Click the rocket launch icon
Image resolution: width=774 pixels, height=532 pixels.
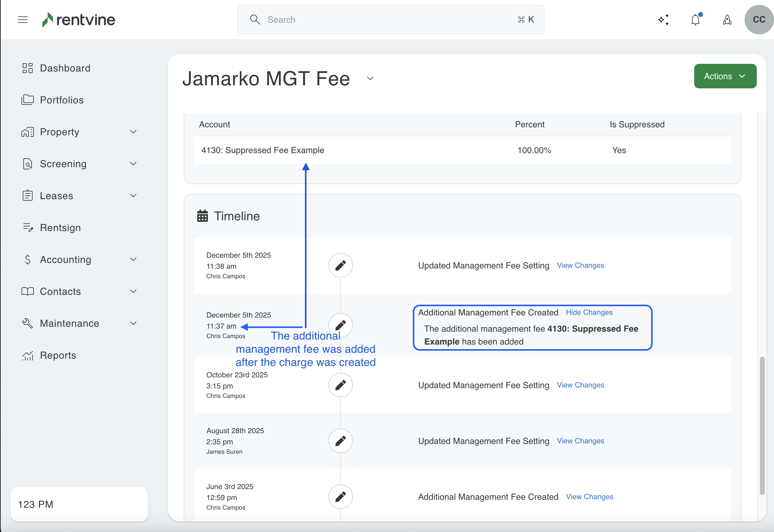click(727, 20)
